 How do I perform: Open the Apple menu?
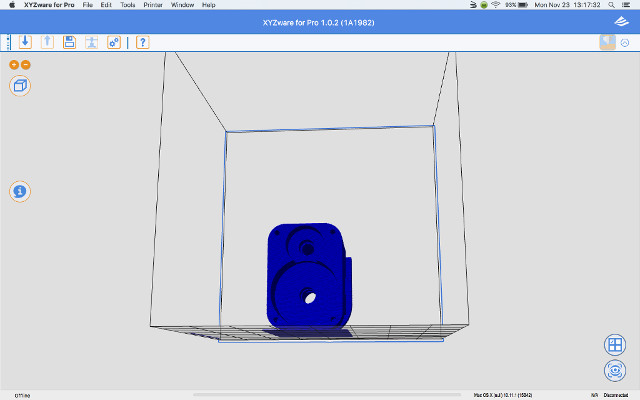pyautogui.click(x=12, y=5)
